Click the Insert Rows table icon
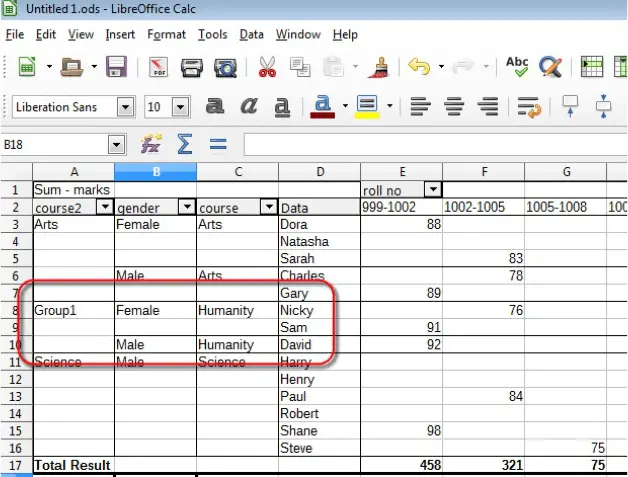Viewport: 628px width, 477px height. pos(592,67)
